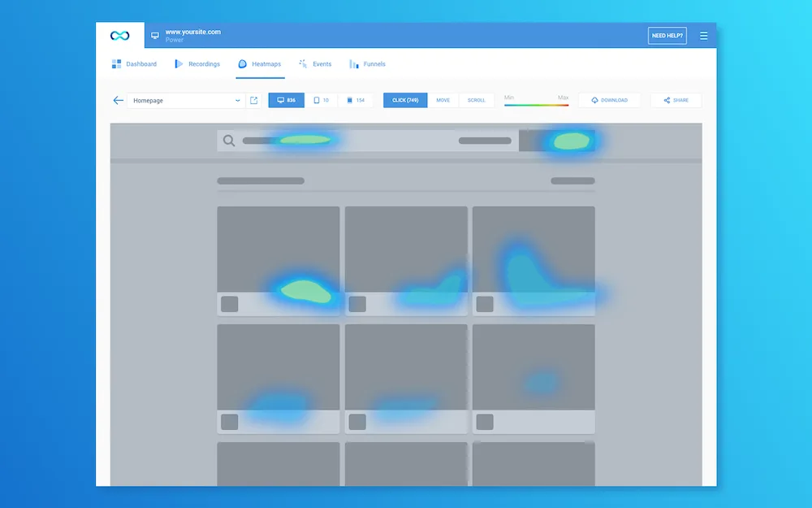Click www.yoursite.com site name
The height and width of the screenshot is (508, 812).
click(193, 32)
